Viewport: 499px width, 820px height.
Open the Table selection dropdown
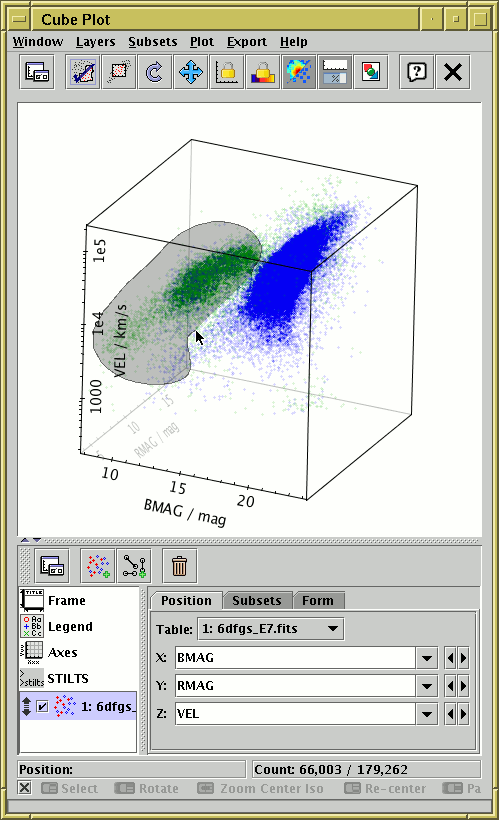click(271, 629)
